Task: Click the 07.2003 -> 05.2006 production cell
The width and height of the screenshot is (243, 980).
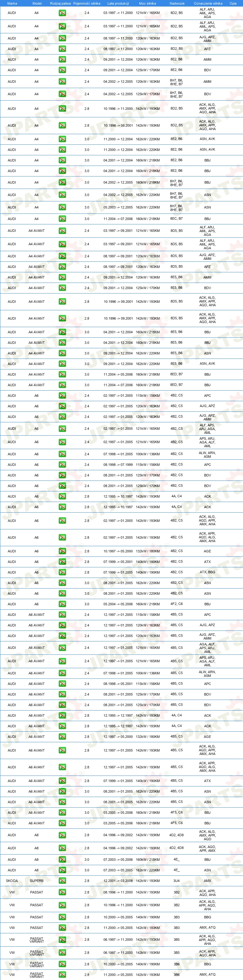Action: pyautogui.click(x=118, y=859)
